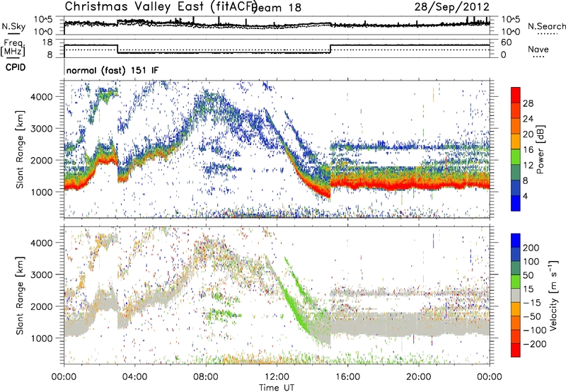Click "3000" tick in the power panel

(x=41, y=129)
